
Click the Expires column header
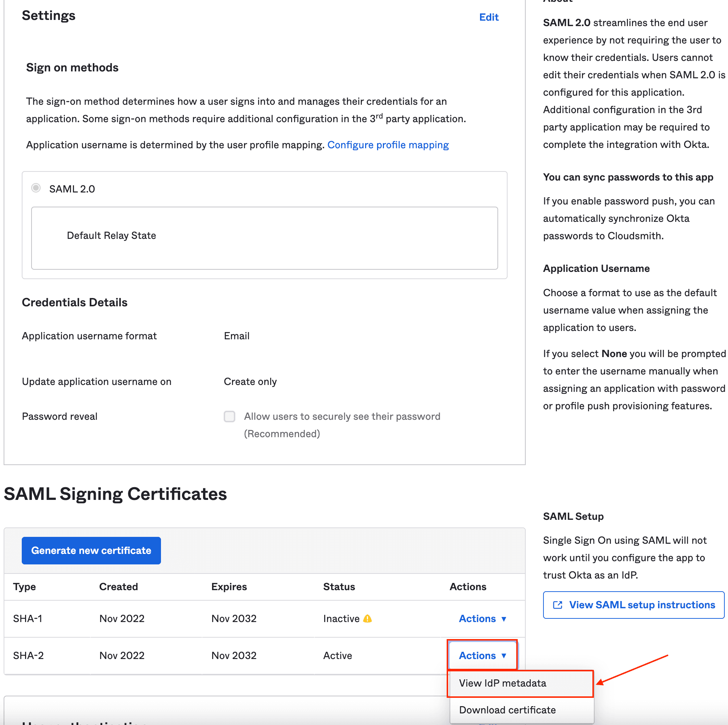click(x=229, y=587)
